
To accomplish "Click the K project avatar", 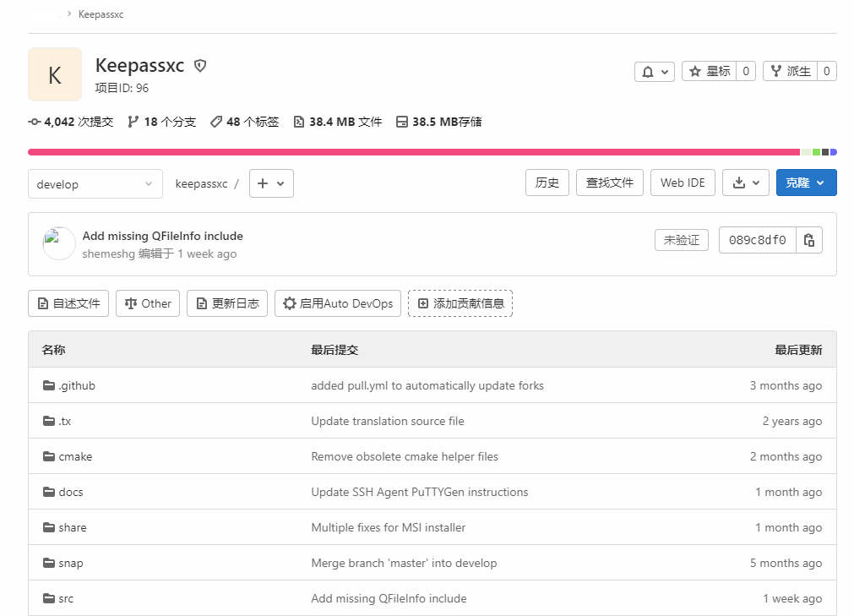I will click(x=55, y=74).
